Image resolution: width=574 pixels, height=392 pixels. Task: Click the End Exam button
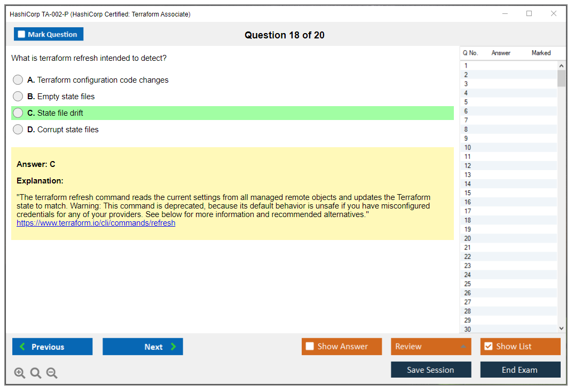coord(520,370)
